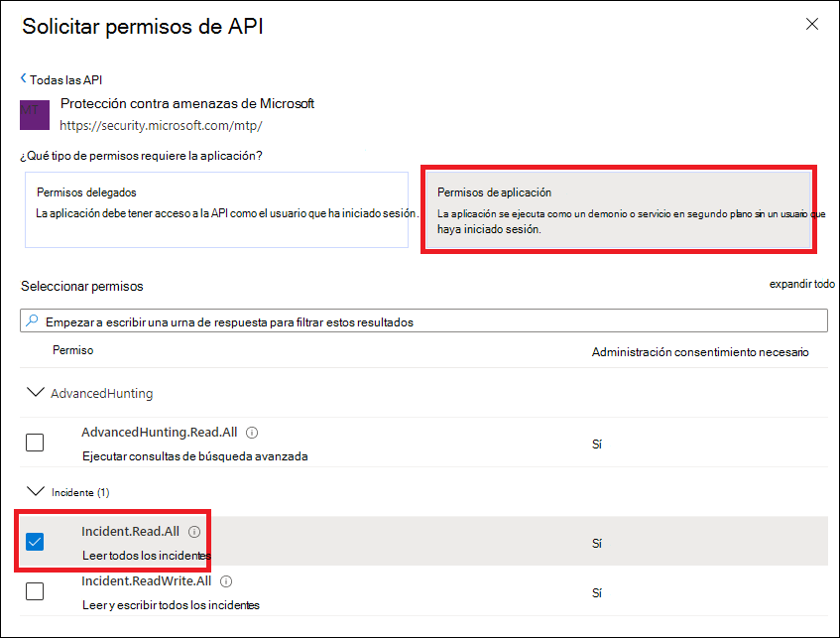Click the permissions filter search field

[x=426, y=321]
